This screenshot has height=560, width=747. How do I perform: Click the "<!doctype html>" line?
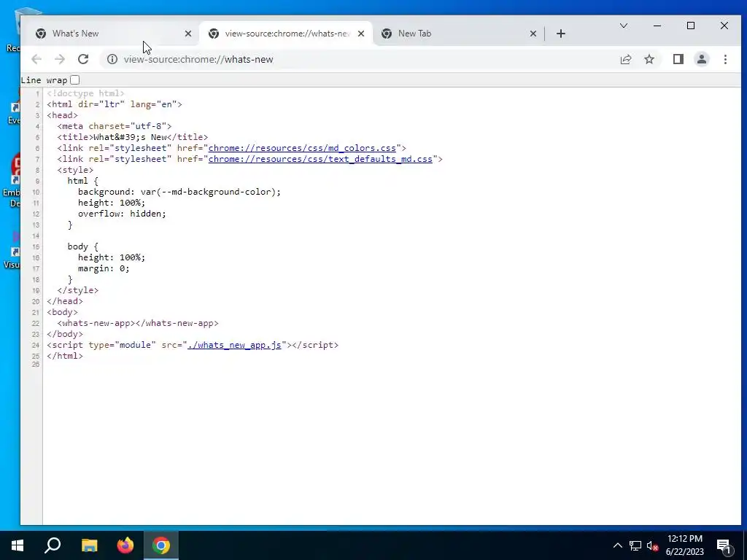(86, 93)
